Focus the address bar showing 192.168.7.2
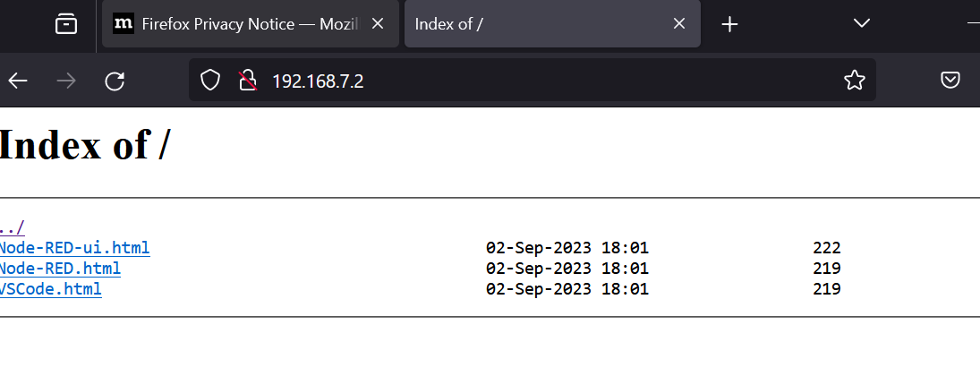The image size is (980, 376). [x=537, y=81]
